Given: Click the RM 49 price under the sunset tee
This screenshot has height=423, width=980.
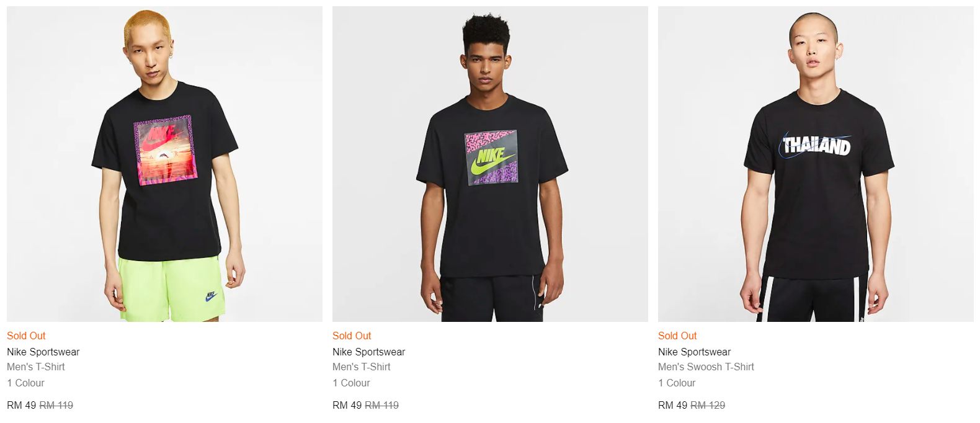Looking at the screenshot, I should [22, 405].
